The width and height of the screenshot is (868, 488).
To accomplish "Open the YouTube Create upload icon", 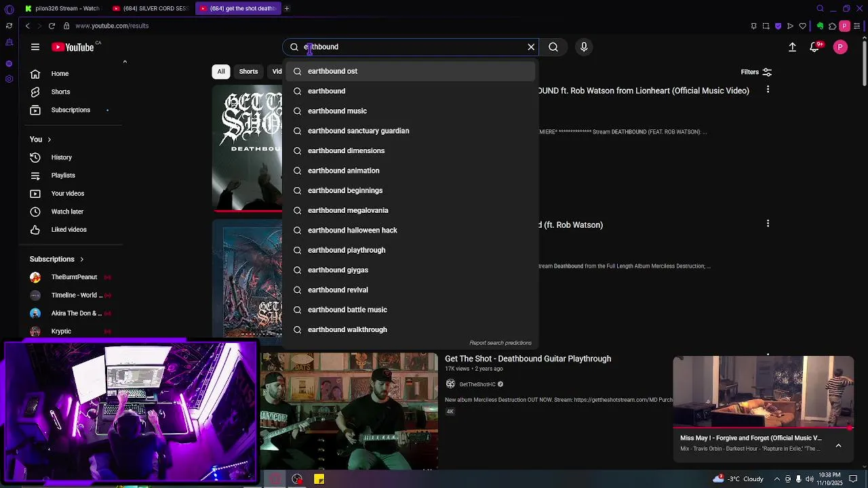I will tap(792, 47).
